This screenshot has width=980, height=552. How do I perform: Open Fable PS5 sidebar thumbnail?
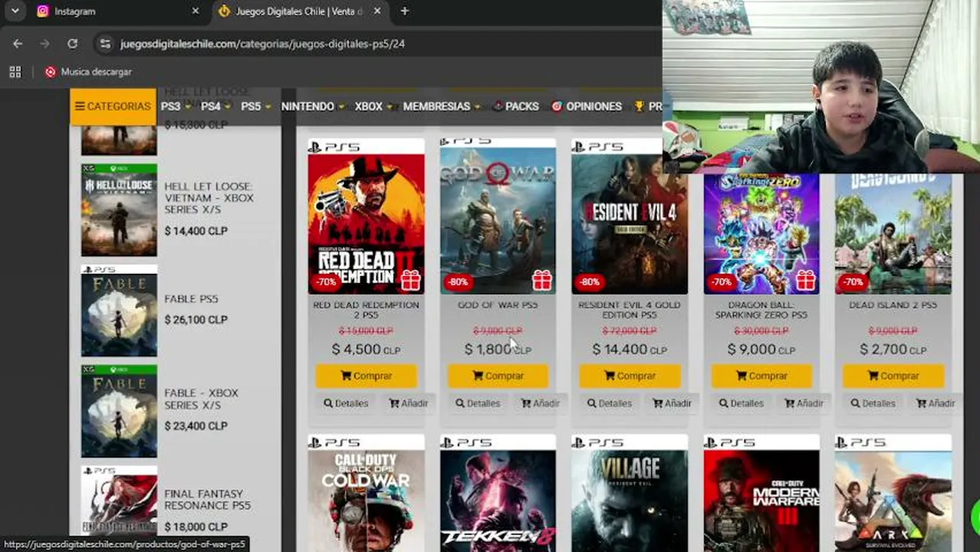(119, 310)
